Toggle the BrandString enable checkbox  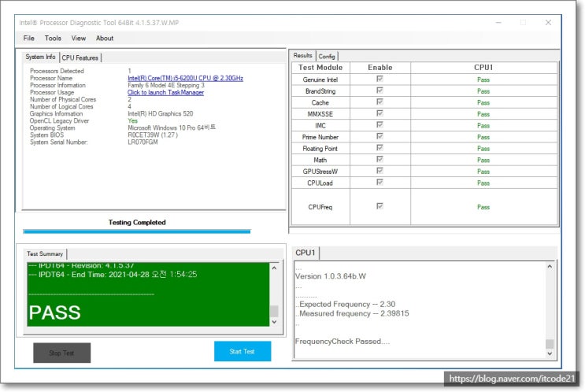pyautogui.click(x=380, y=91)
